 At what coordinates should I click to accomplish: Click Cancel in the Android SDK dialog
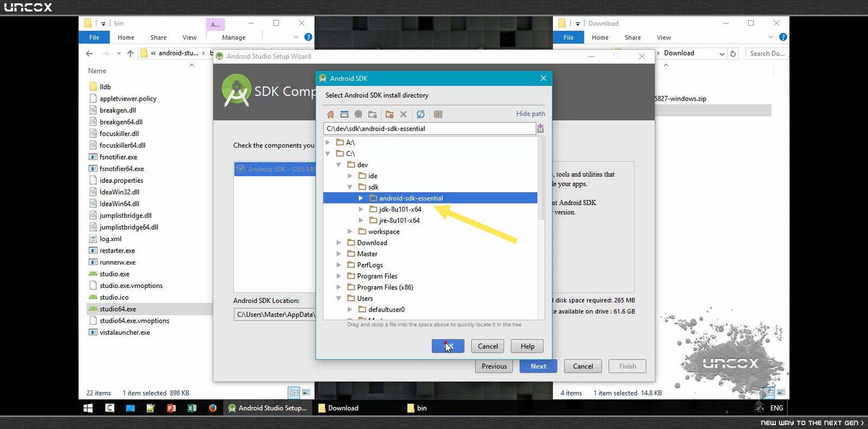[488, 346]
